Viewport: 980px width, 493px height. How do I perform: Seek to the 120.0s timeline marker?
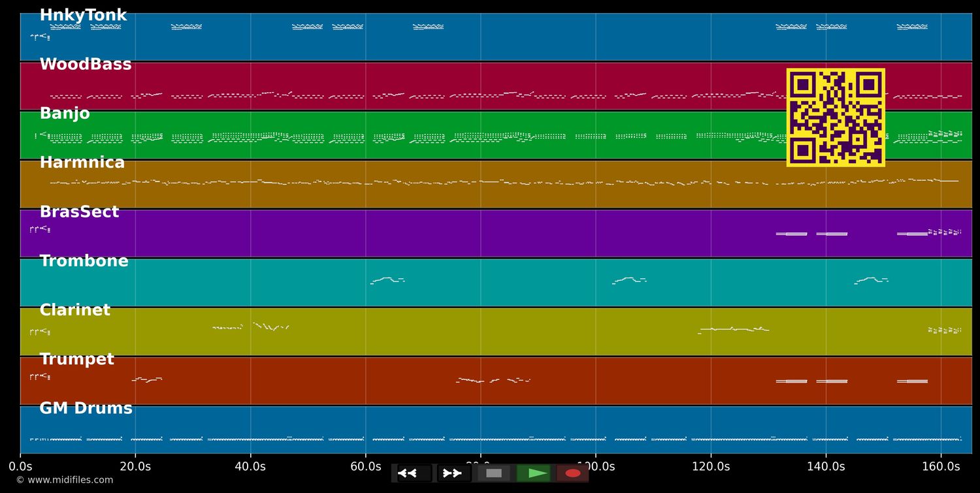[711, 467]
